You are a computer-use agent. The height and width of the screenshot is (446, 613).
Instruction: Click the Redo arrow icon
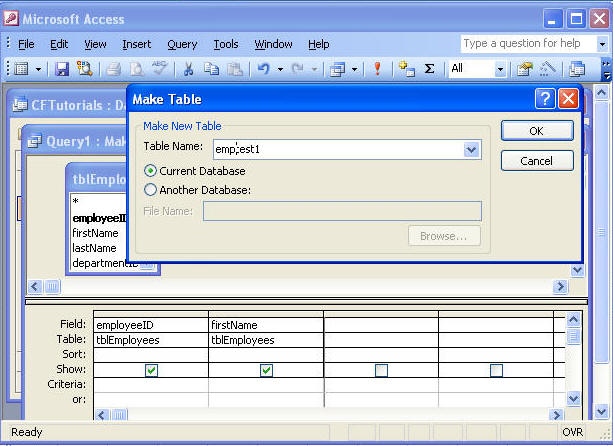click(298, 69)
